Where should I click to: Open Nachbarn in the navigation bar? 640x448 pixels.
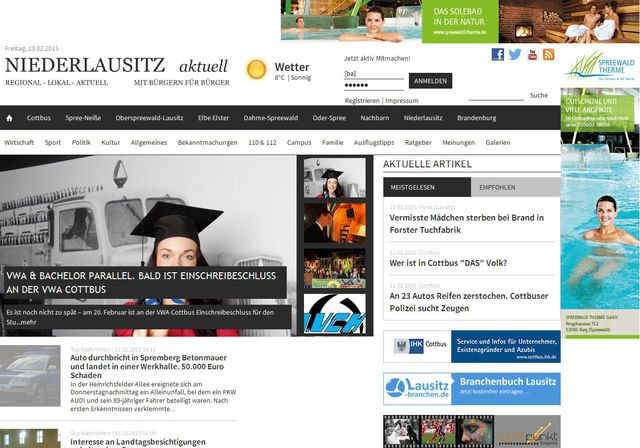pyautogui.click(x=375, y=118)
